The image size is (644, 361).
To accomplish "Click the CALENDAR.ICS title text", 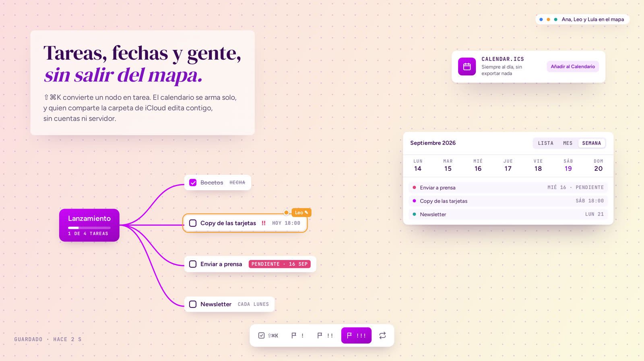I will (x=503, y=59).
